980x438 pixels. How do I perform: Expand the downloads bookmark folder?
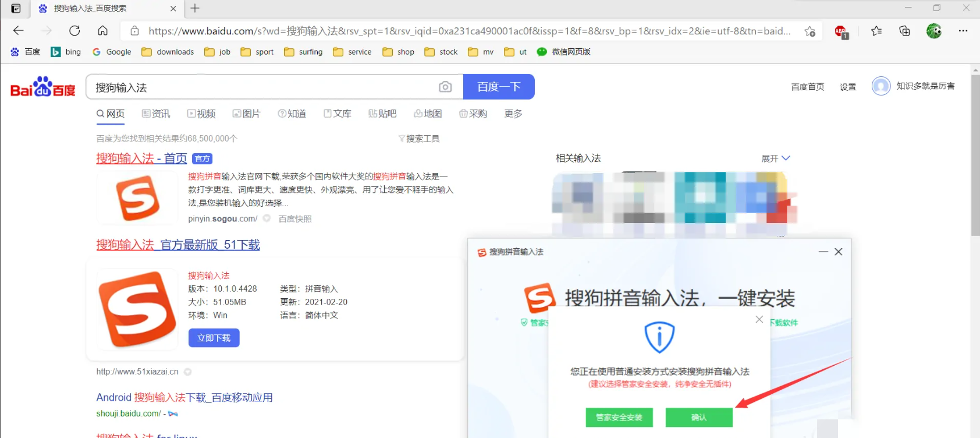168,52
